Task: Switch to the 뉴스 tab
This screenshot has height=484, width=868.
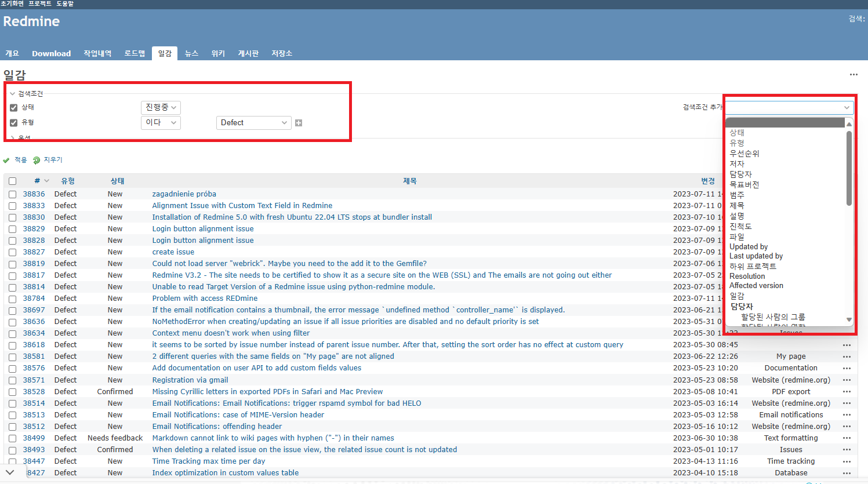Action: (191, 53)
